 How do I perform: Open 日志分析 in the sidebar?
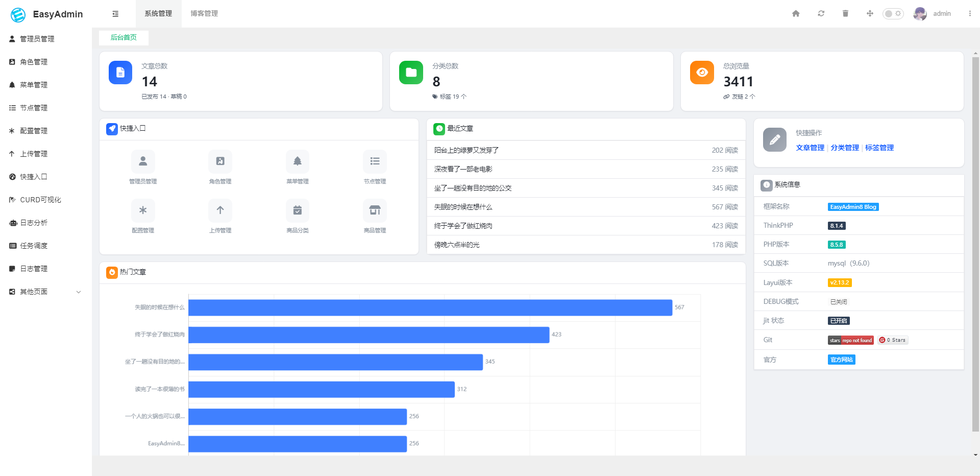[46, 223]
